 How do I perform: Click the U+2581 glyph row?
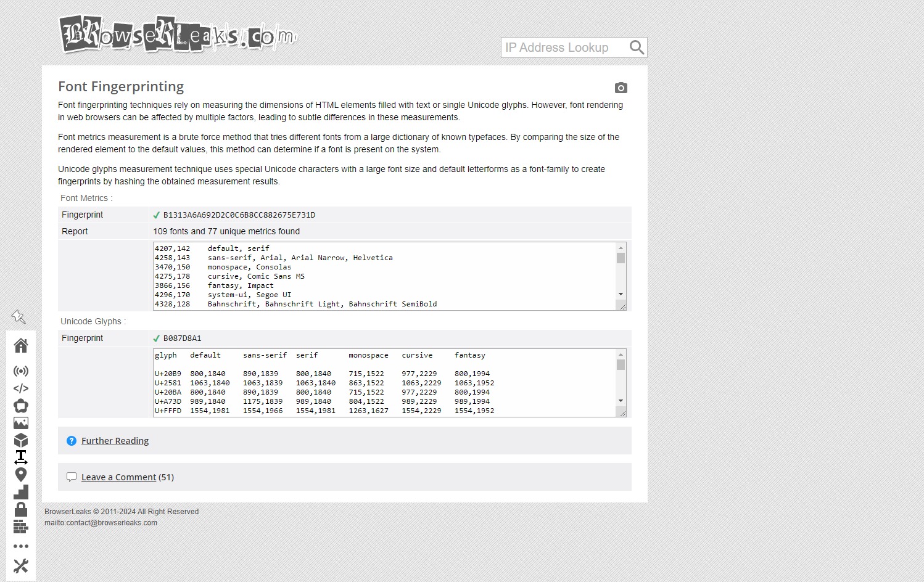click(324, 383)
